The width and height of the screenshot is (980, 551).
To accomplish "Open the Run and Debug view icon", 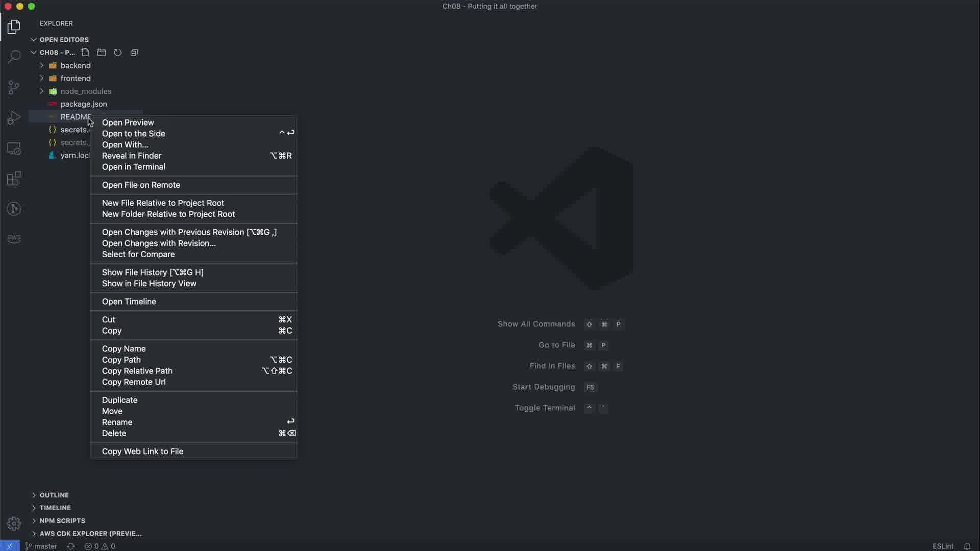I will click(x=14, y=118).
